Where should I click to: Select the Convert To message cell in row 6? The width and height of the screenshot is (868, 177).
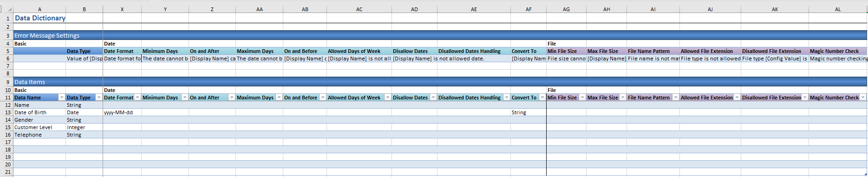click(x=529, y=59)
